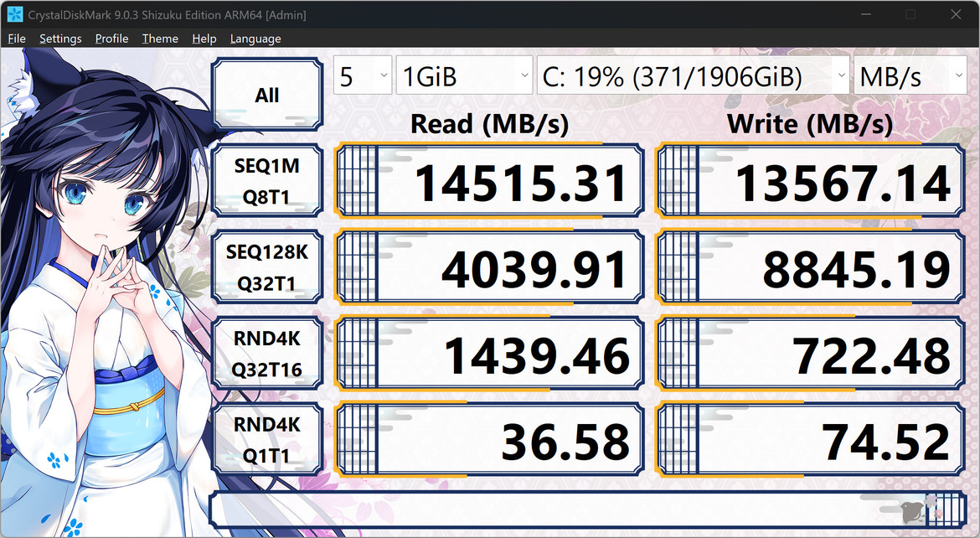
Task: Select the RND4K Q1T1 write result 74.52
Action: (810, 440)
